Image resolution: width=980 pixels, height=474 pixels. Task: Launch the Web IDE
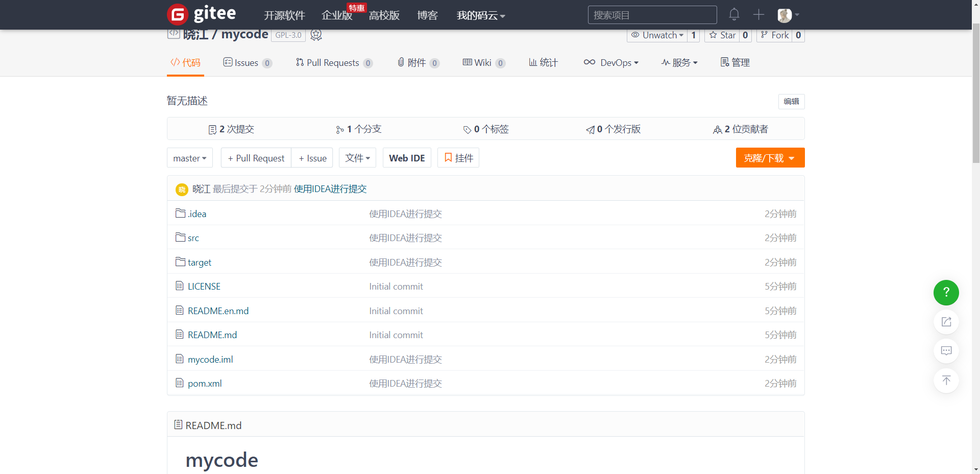click(407, 158)
